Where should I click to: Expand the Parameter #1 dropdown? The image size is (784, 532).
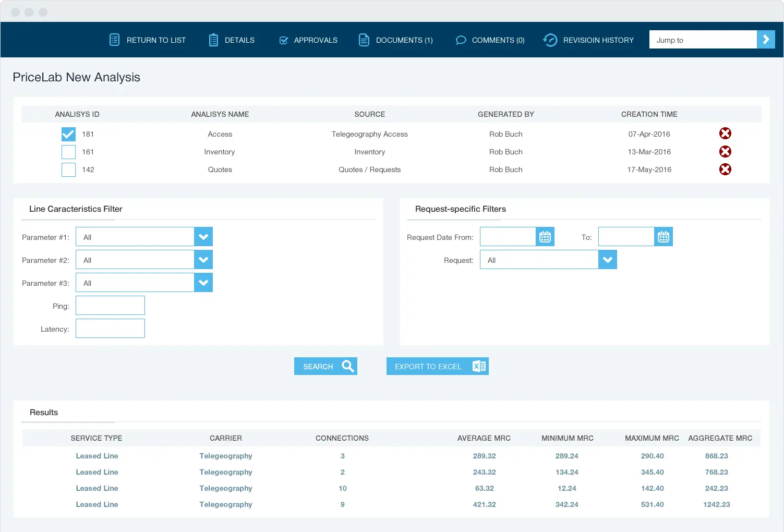coord(203,237)
